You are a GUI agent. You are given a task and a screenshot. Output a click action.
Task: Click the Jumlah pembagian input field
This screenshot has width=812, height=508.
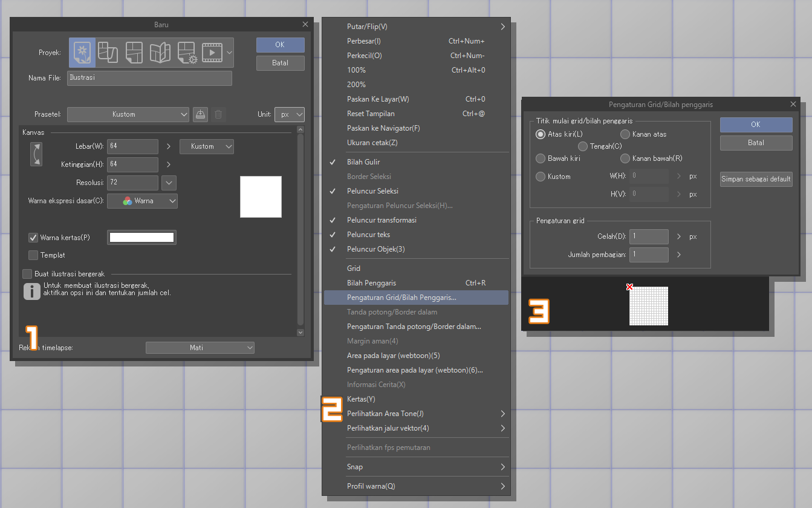click(649, 255)
